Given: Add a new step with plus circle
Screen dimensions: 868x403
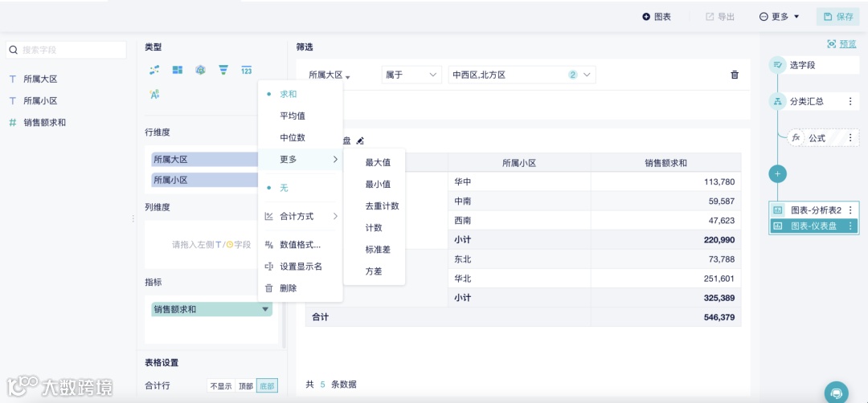Looking at the screenshot, I should [777, 173].
